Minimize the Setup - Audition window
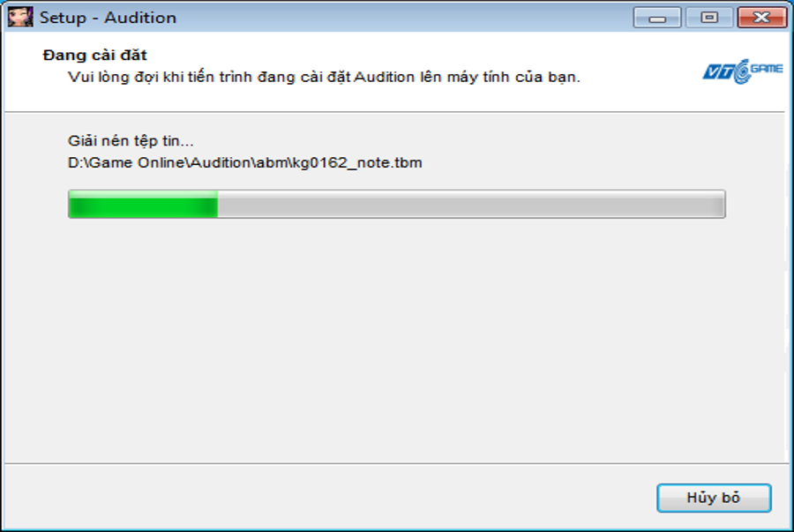Viewport: 794px width, 532px height. click(x=657, y=18)
